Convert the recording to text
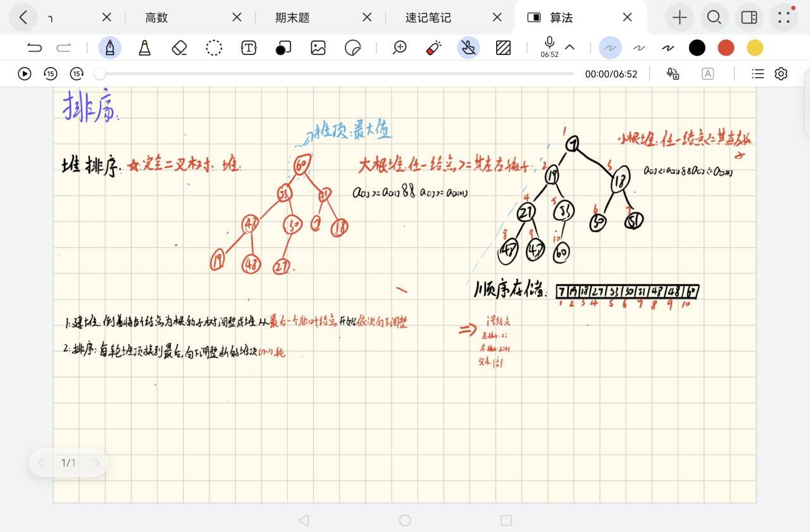Screen dimensions: 810x532 tap(673, 74)
